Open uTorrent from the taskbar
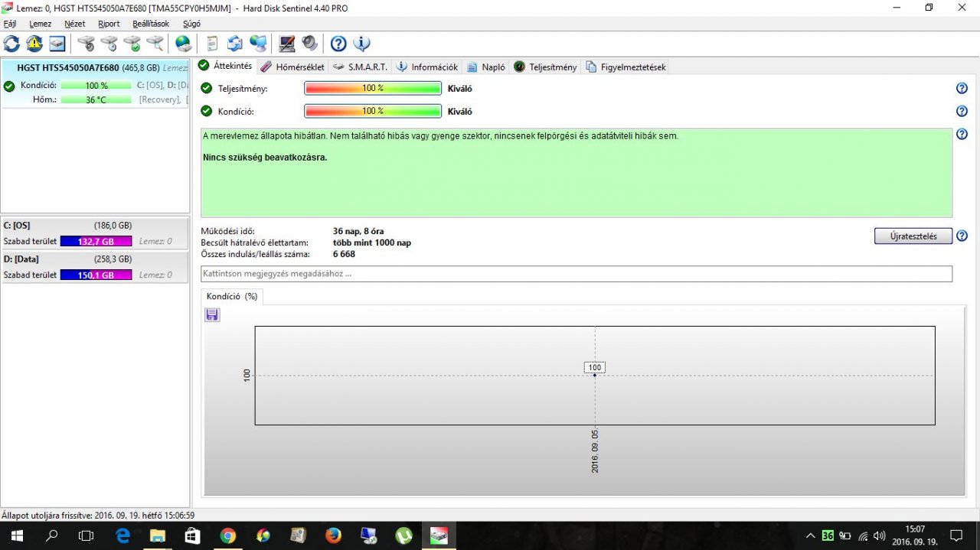Image resolution: width=980 pixels, height=550 pixels. pyautogui.click(x=403, y=535)
